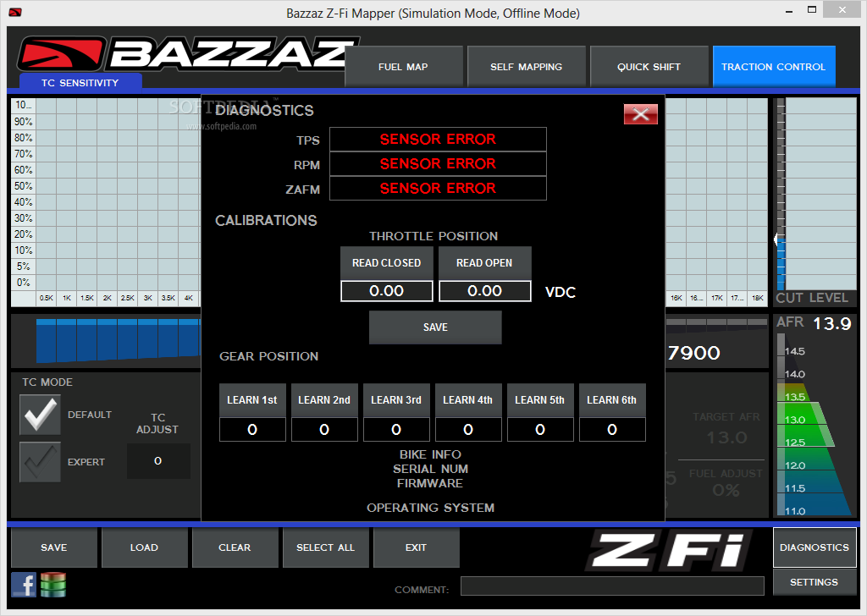Click Learn 5th gear button
867x616 pixels.
click(539, 400)
